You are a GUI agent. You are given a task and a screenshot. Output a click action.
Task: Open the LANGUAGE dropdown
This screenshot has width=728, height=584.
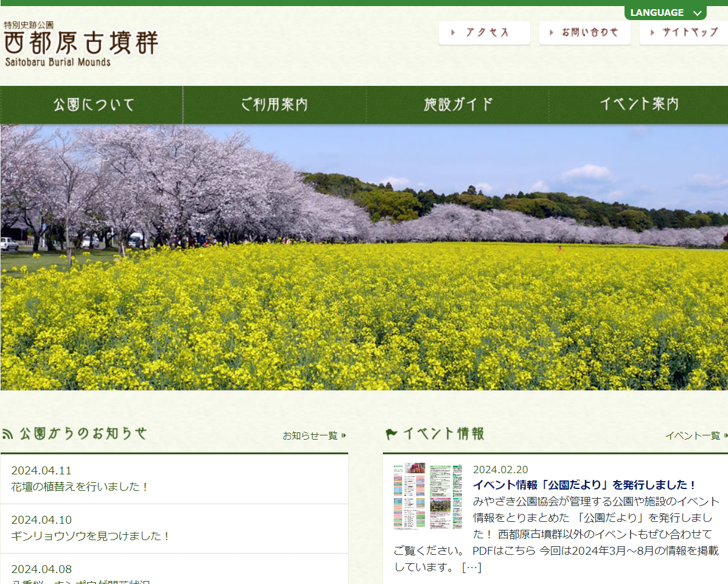[x=657, y=13]
